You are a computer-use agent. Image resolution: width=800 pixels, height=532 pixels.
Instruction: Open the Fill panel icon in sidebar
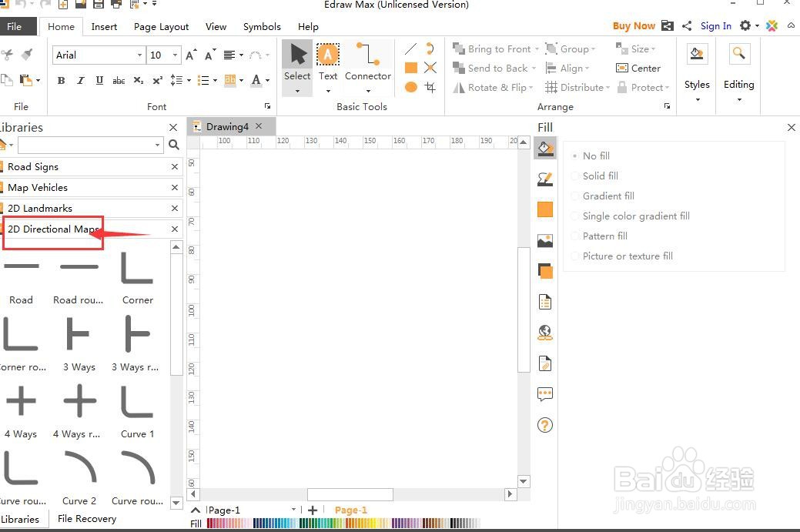(545, 149)
